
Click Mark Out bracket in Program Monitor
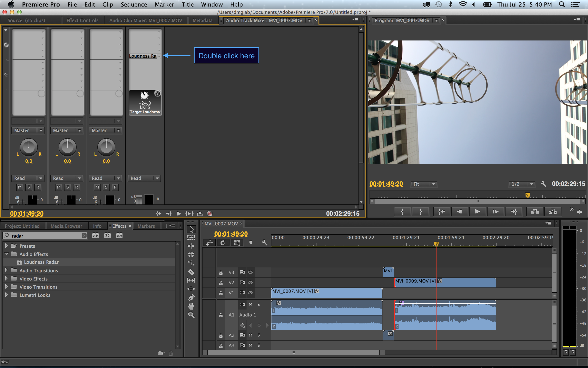point(421,212)
